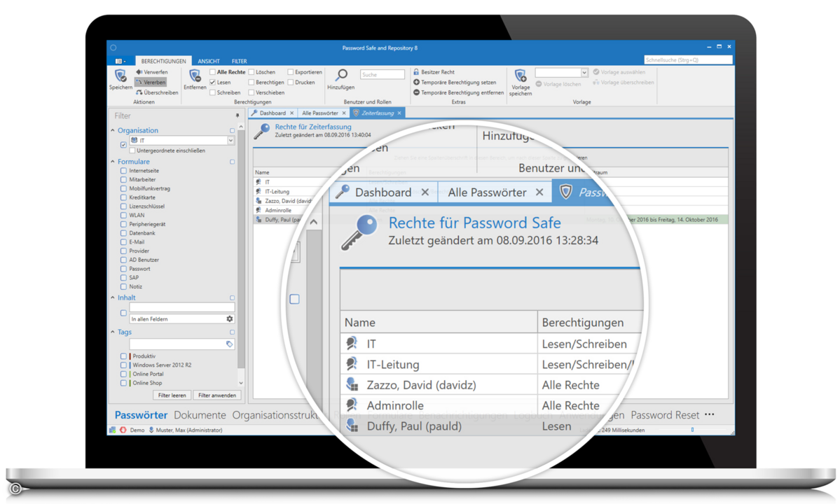Click Temporäre Berechtigung setzen plus icon
Image resolution: width=840 pixels, height=504 pixels.
pos(416,83)
